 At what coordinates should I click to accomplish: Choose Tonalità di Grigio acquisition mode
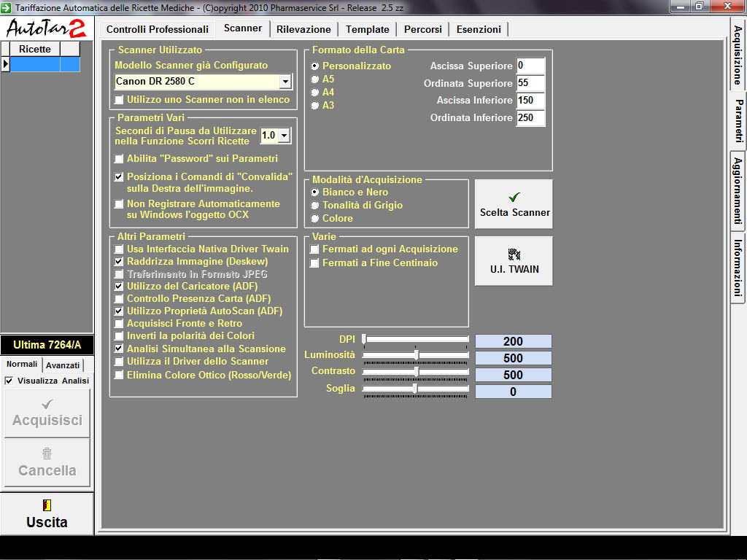315,206
